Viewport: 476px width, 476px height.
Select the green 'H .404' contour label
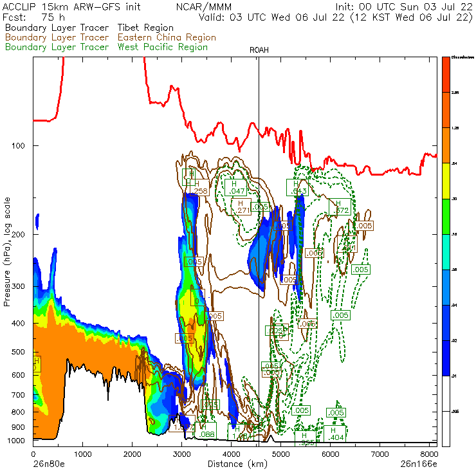(x=335, y=434)
